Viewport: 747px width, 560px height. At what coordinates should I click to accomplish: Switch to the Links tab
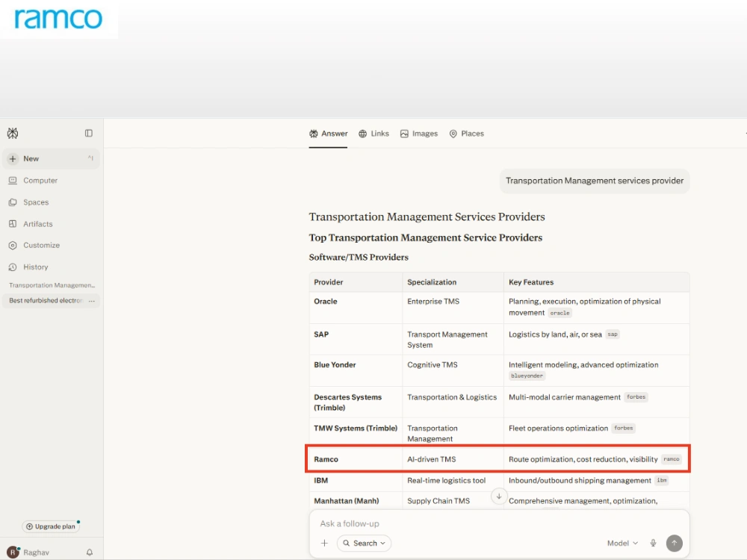[x=374, y=134]
